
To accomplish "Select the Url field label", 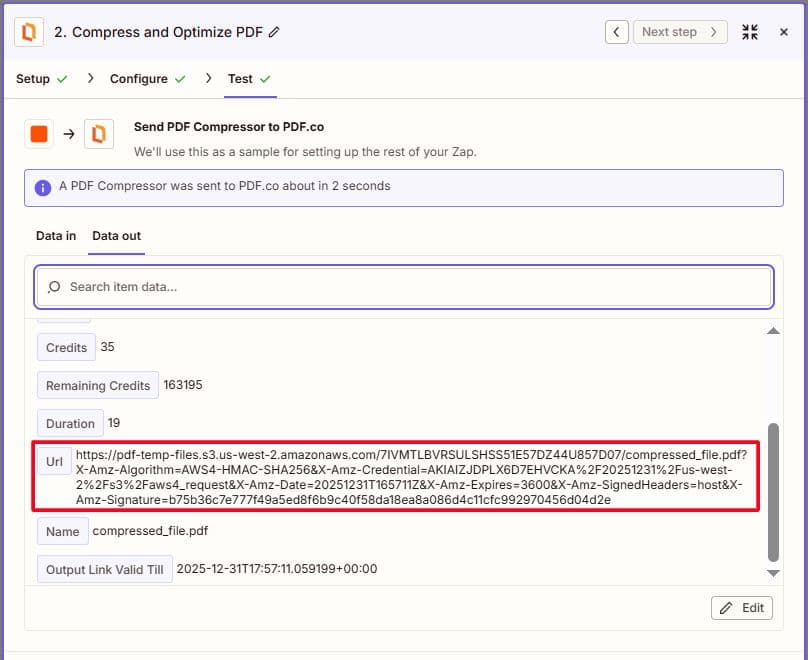I will click(x=53, y=461).
